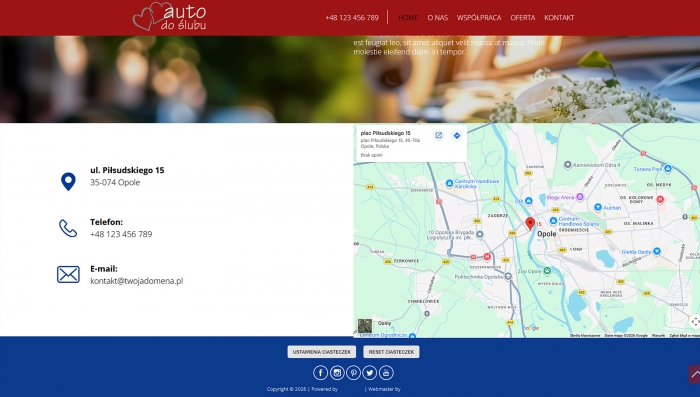Click the Centrum Handlowe Karolinka map marker
This screenshot has width=700, height=397.
450,183
